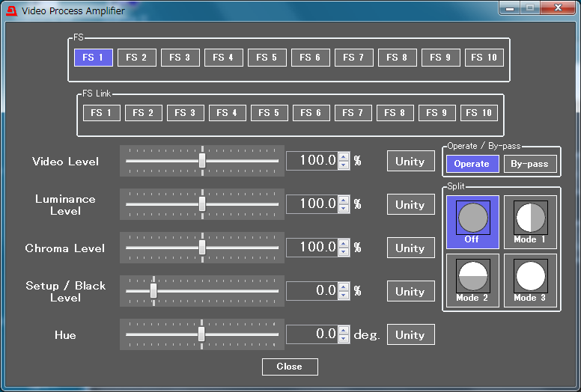Click the Close button at bottom
Screen dimensions: 581x392
290,367
